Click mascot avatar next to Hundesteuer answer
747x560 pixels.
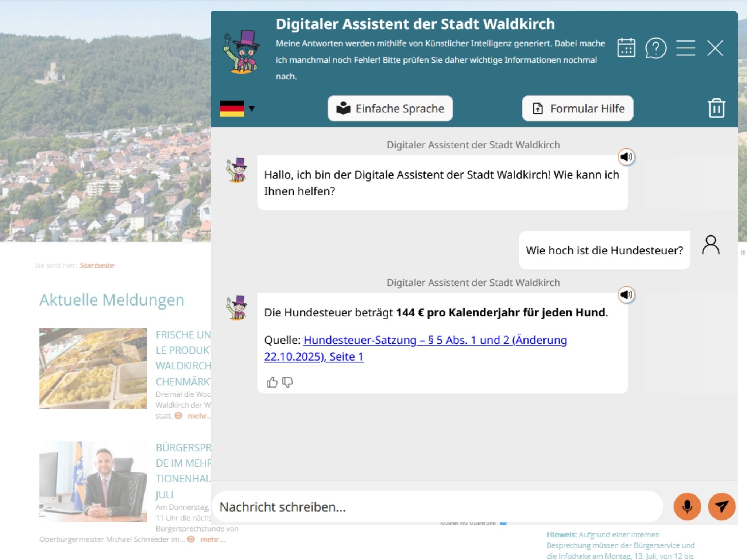click(237, 308)
